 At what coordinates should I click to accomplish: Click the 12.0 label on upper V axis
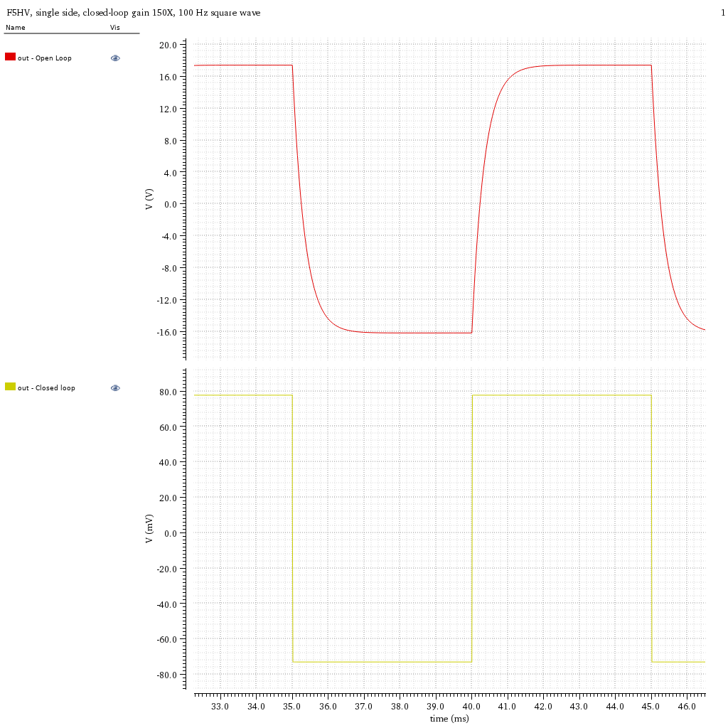click(x=168, y=109)
